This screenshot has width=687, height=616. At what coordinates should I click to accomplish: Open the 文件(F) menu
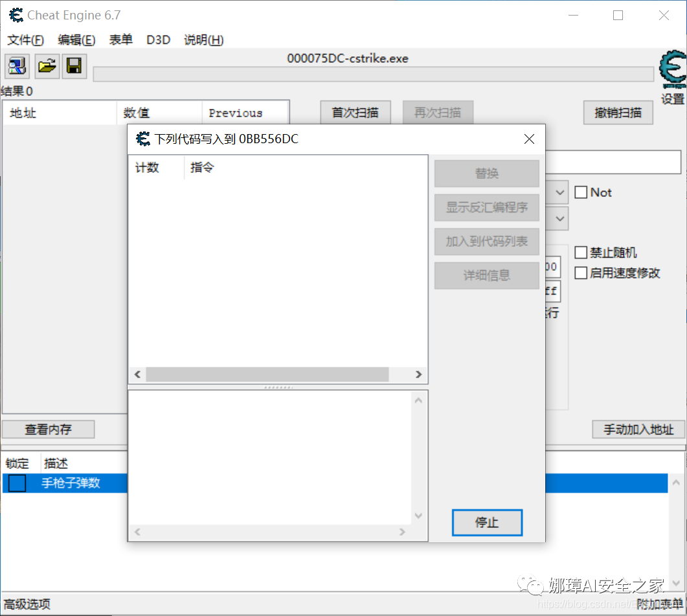coord(25,40)
